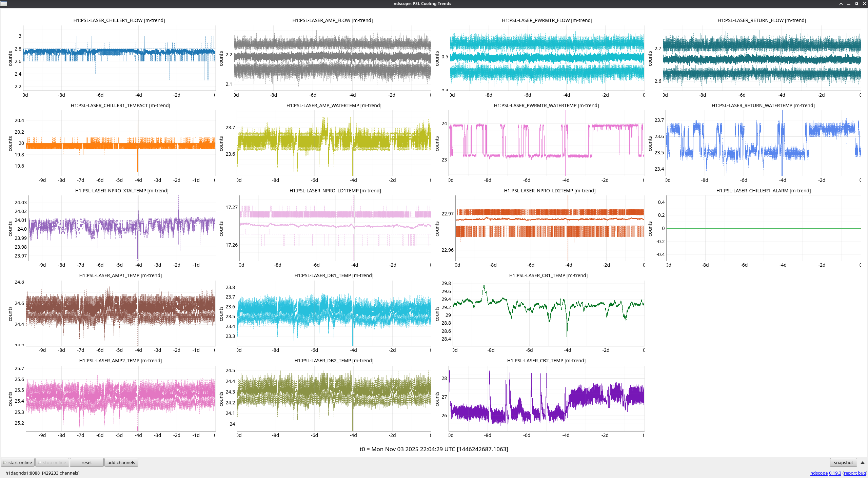The image size is (868, 478).
Task: Click the window menu icon in title bar
Action: [4, 3]
